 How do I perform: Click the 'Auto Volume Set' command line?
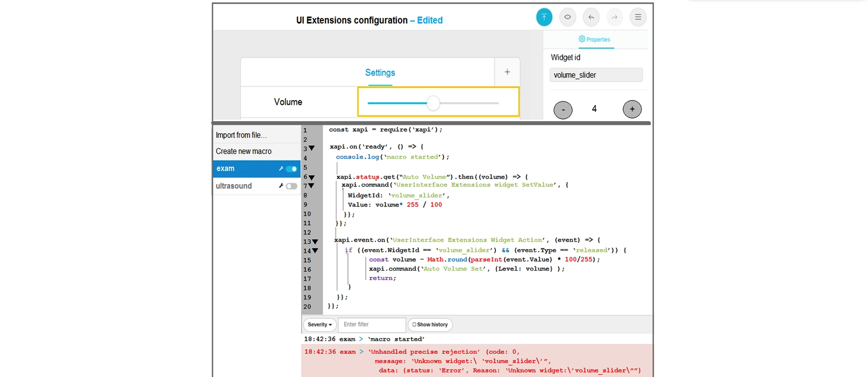click(x=466, y=269)
